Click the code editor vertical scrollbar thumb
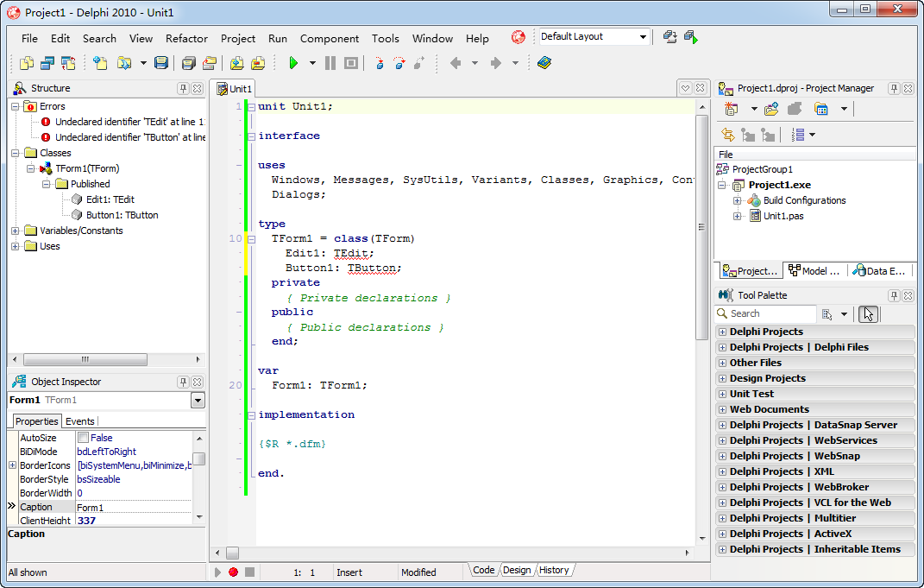This screenshot has height=588, width=924. (x=701, y=227)
